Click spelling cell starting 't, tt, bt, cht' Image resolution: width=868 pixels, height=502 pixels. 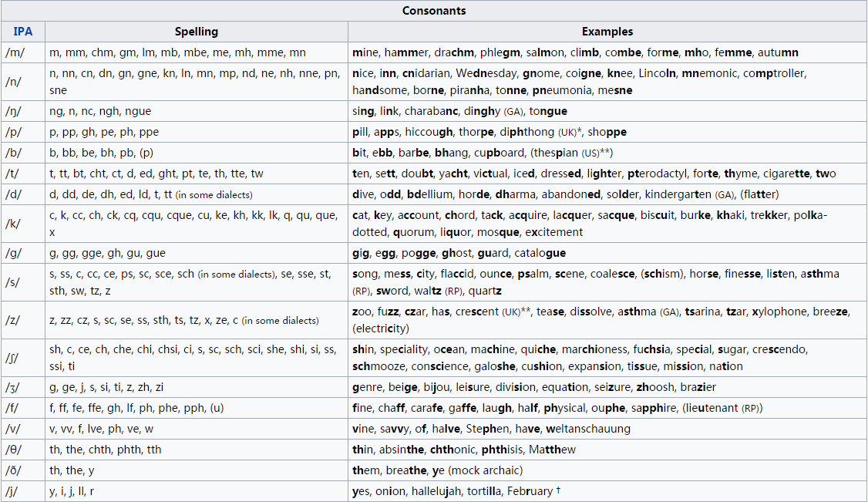pyautogui.click(x=197, y=174)
